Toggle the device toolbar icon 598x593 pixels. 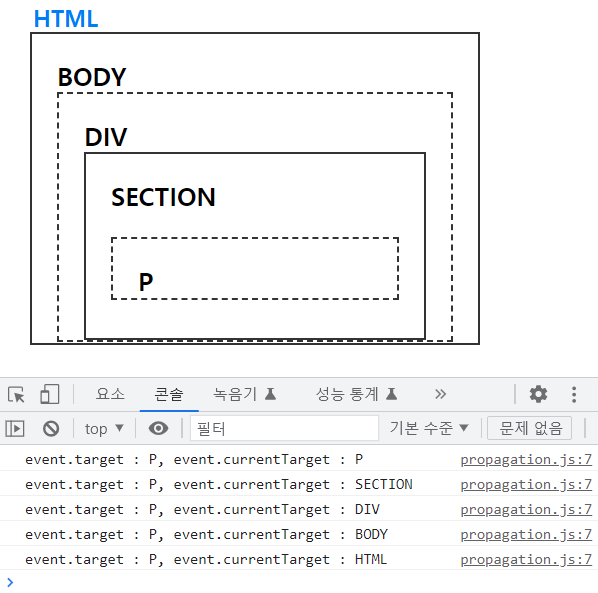point(50,394)
